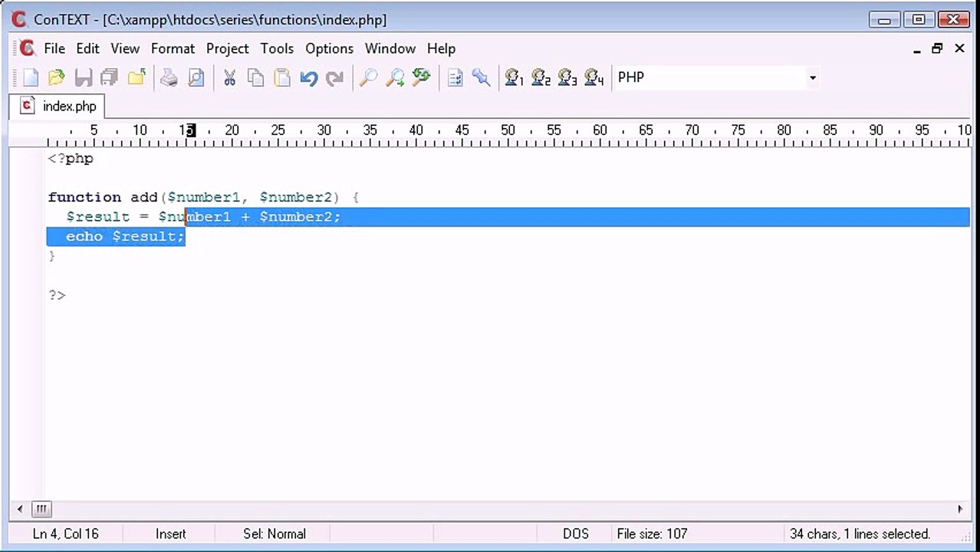
Task: Open the Edit menu
Action: tap(87, 48)
